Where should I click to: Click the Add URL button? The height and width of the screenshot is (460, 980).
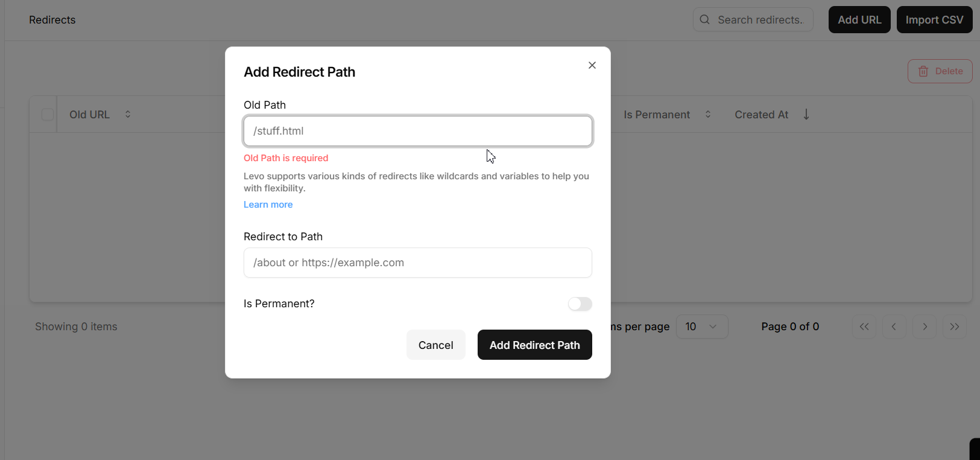tap(859, 20)
